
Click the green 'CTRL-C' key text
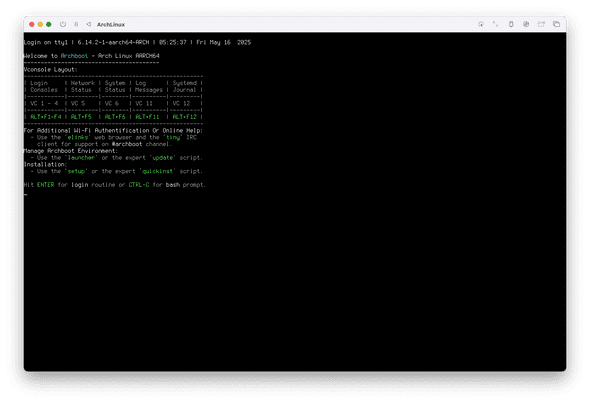click(x=139, y=185)
